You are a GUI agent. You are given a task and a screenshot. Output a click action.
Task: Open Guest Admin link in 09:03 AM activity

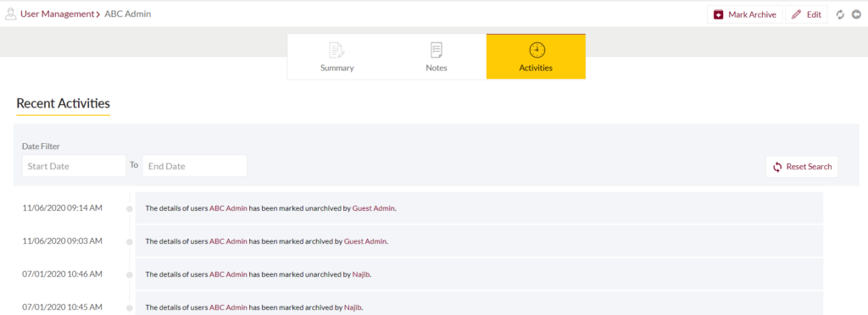click(365, 241)
